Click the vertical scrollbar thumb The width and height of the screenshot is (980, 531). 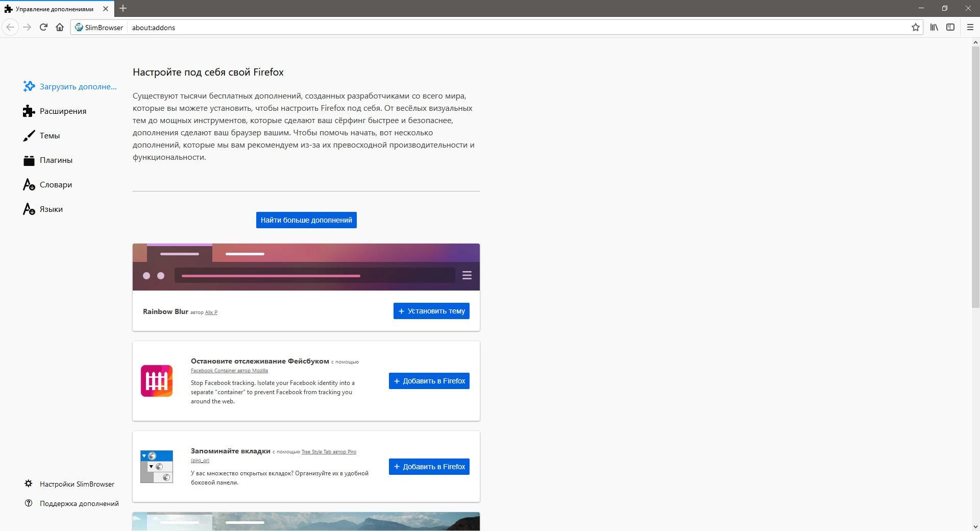coord(975,177)
